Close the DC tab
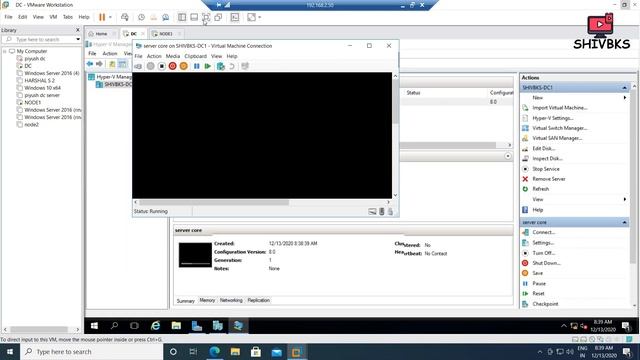Viewport: 640px width, 360px height. click(x=143, y=34)
